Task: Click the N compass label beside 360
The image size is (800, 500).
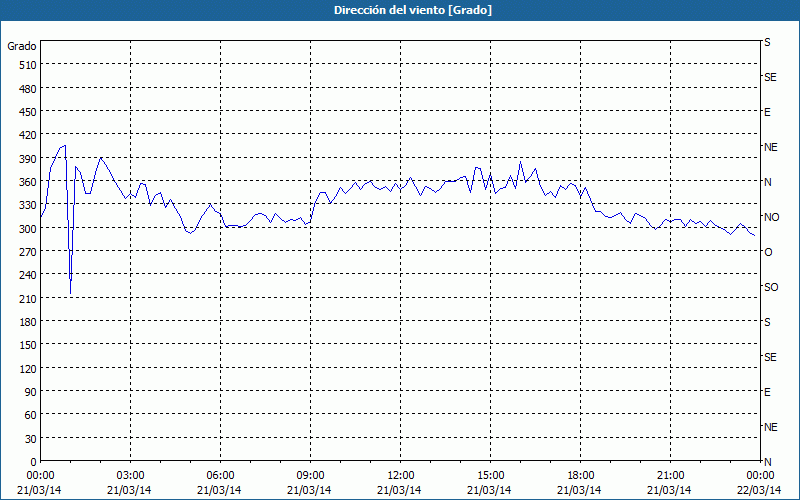Action: 767,182
